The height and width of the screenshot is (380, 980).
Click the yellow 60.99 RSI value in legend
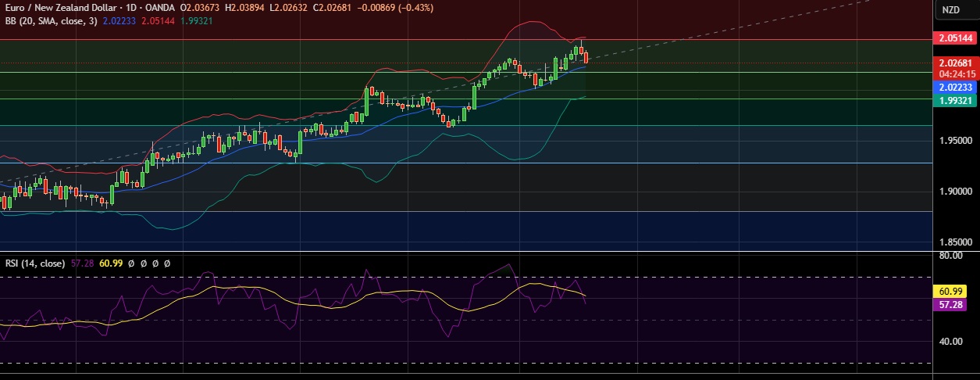(x=111, y=263)
